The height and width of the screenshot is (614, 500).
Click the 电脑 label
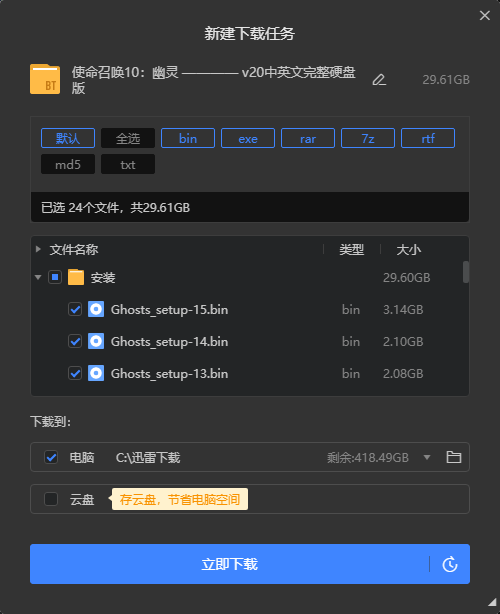(82, 457)
